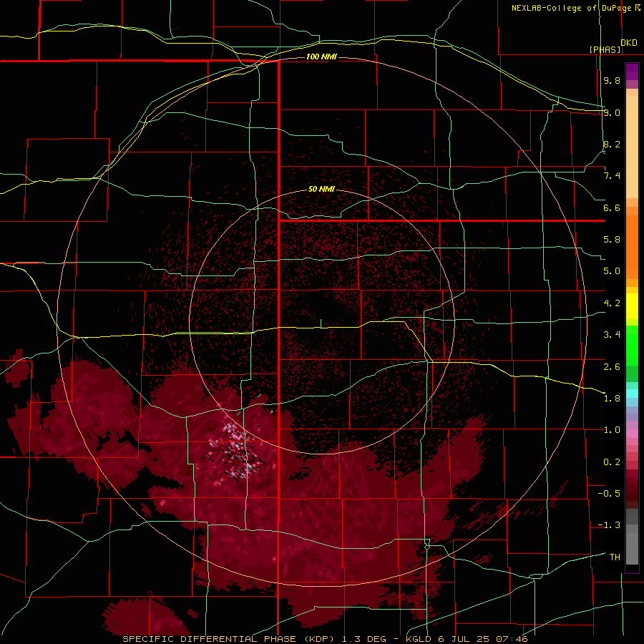Click the 2.6 scale value label
Screen dimensions: 644x644
(612, 366)
